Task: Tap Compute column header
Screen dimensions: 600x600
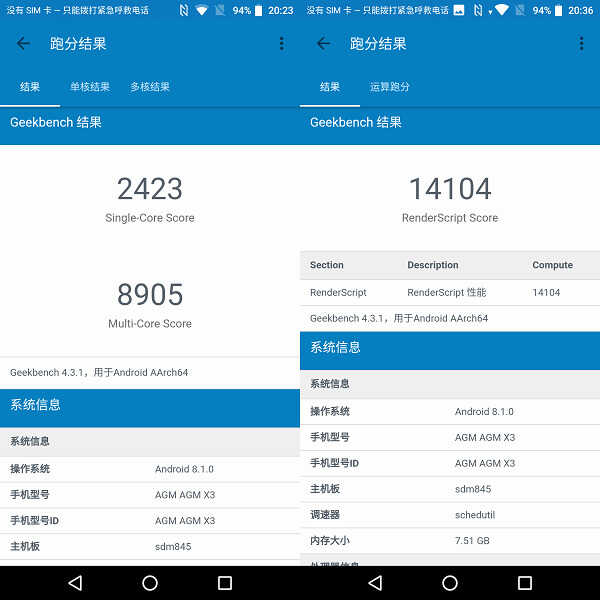Action: (x=552, y=265)
